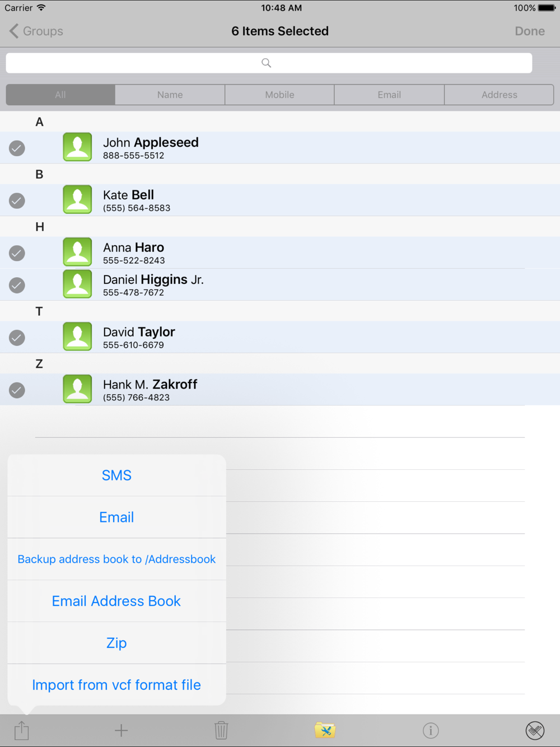Select the All filter segment

point(60,95)
